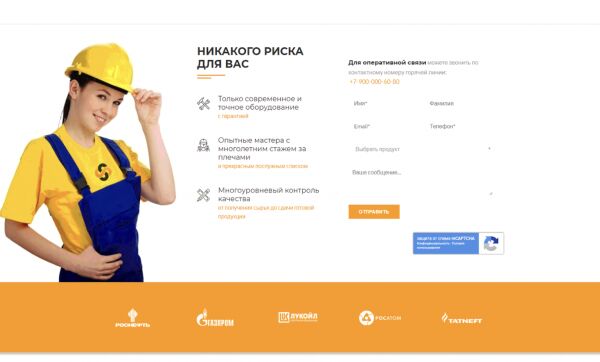
Task: Click orange subtext 'от получения сырья до сдачи готовой продукции'
Action: pyautogui.click(x=266, y=212)
